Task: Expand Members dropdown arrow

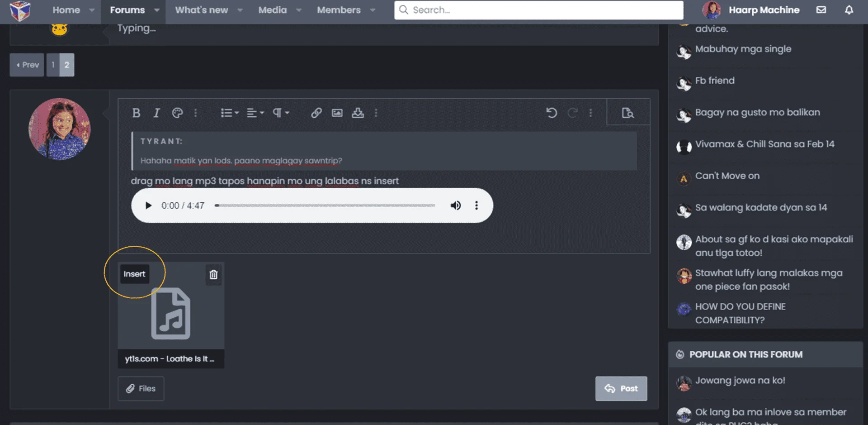Action: (x=373, y=10)
